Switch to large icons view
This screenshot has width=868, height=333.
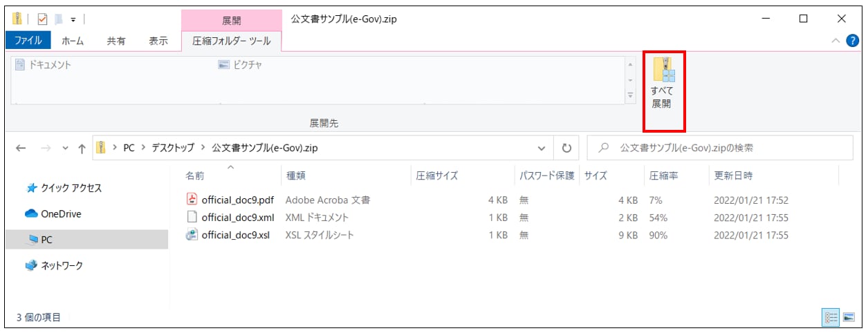(849, 317)
